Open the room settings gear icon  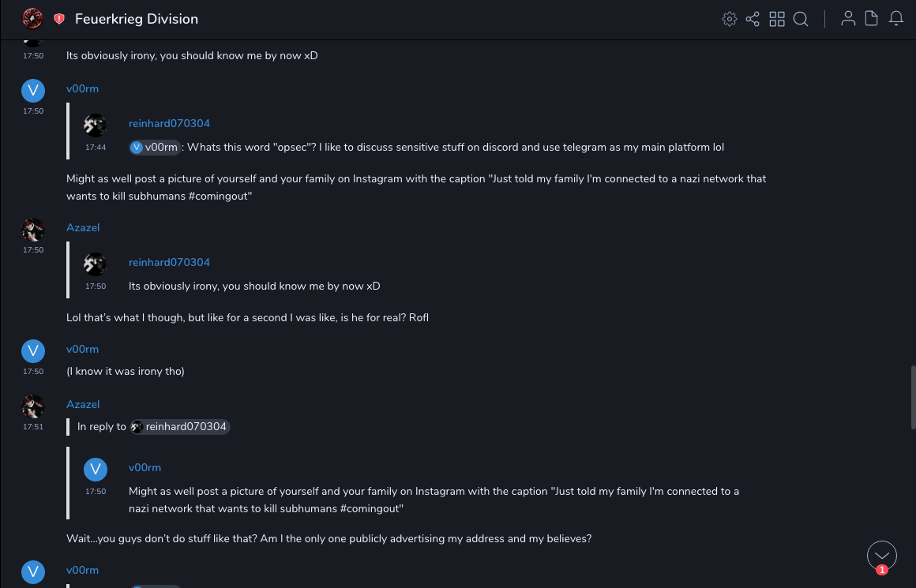pyautogui.click(x=730, y=19)
